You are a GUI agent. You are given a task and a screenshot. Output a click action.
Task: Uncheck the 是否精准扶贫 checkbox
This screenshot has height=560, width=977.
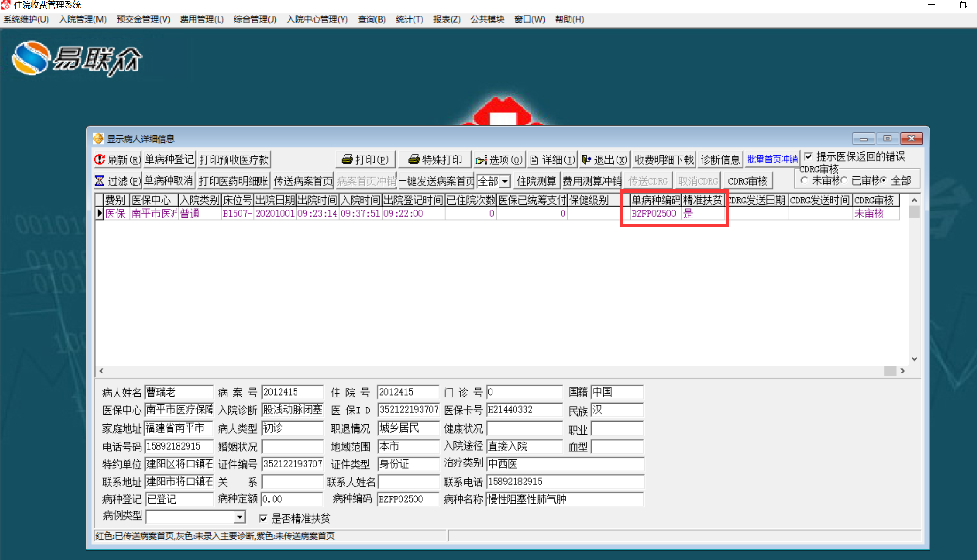(263, 519)
